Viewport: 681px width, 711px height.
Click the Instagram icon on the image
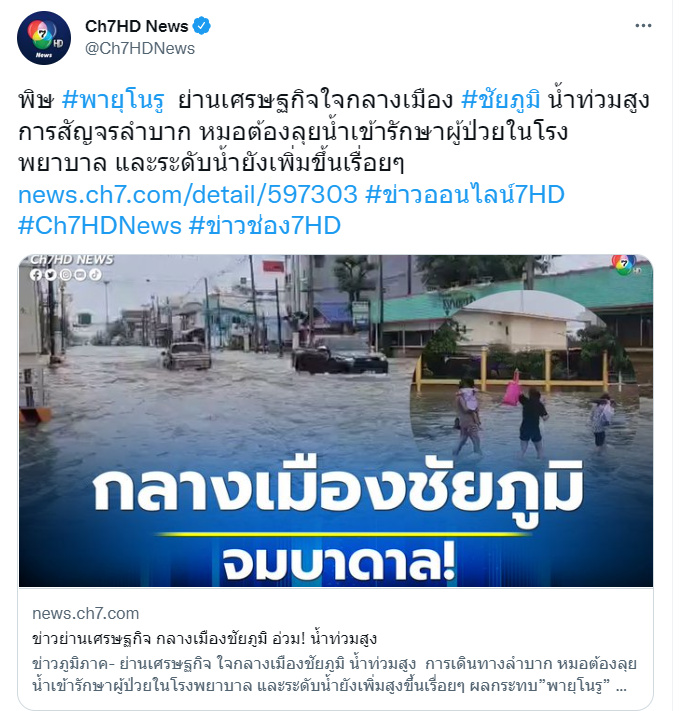(66, 275)
